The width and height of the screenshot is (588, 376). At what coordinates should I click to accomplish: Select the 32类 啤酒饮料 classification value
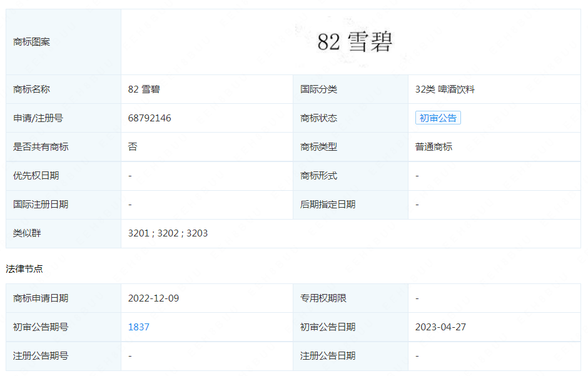click(x=445, y=89)
